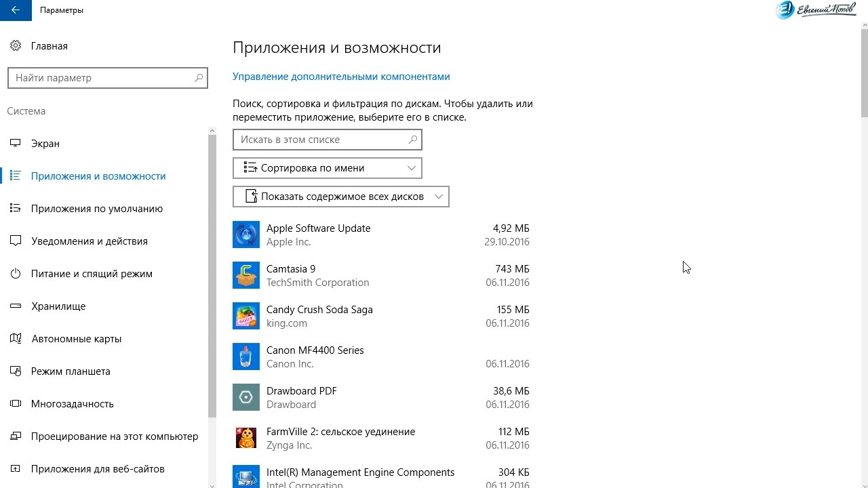868x488 pixels.
Task: Click Приложения для веб-сайтов icon
Action: [x=16, y=469]
